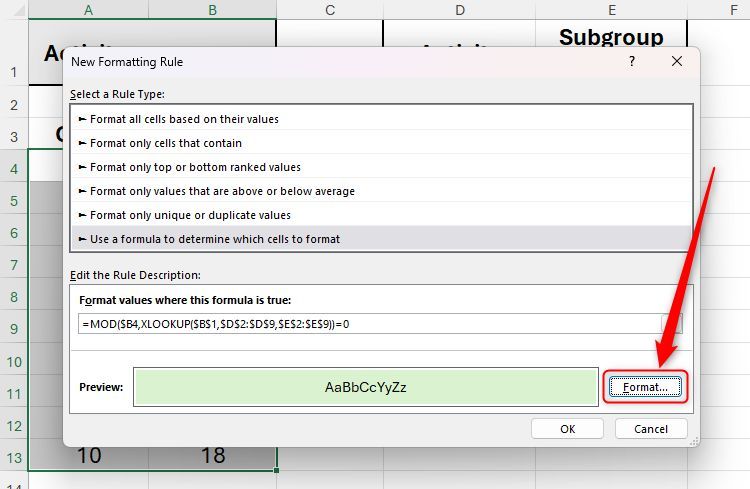The height and width of the screenshot is (489, 750).
Task: Close the New Formatting Rule dialog
Action: pos(677,62)
